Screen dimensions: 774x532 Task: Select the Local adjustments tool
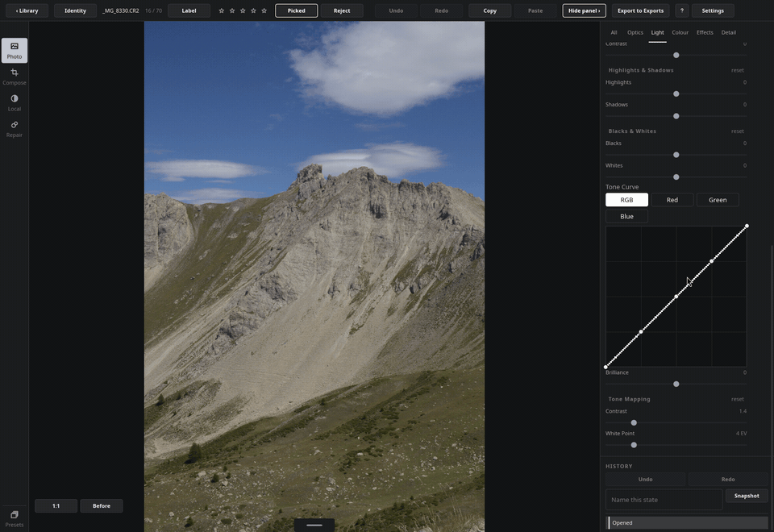click(15, 102)
